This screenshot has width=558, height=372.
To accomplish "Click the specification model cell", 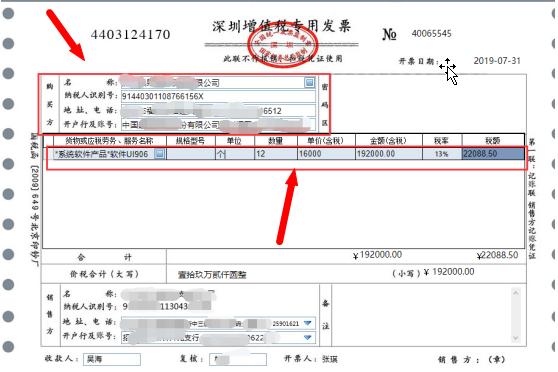I will pyautogui.click(x=191, y=154).
